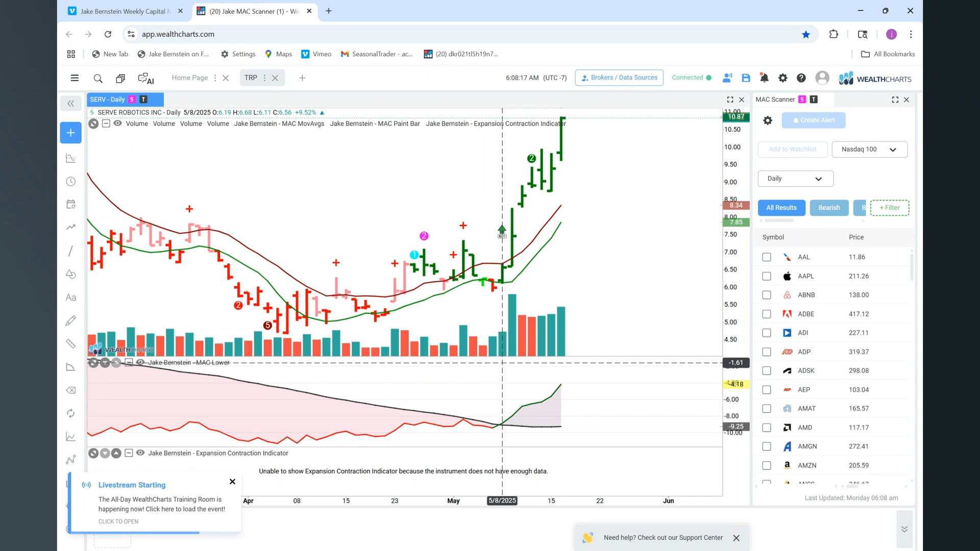
Task: Click the blue plus add button
Action: 70,133
